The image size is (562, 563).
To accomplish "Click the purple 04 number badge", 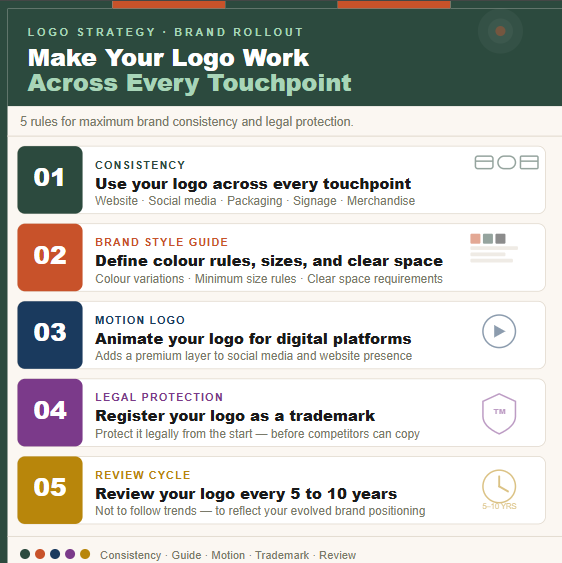I will tap(50, 412).
